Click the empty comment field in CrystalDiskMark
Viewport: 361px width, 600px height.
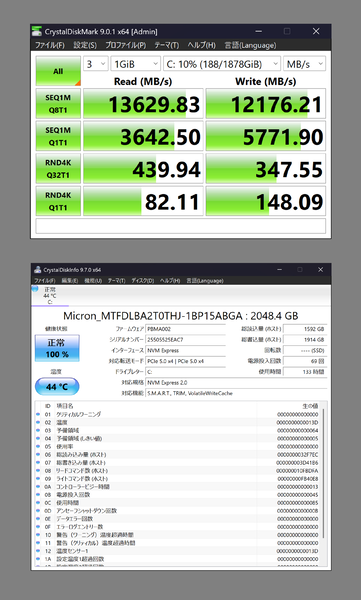click(181, 226)
